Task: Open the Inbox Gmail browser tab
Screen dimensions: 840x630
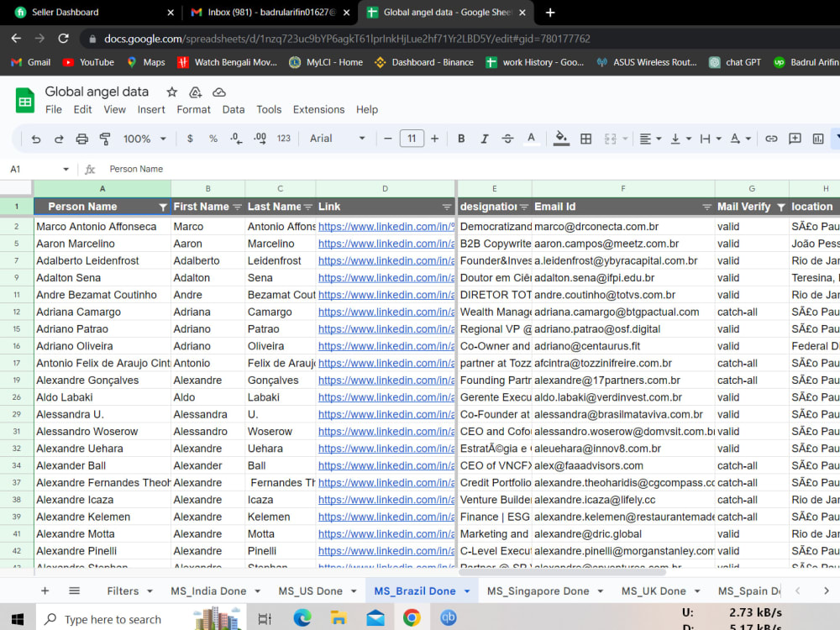Action: tap(271, 13)
